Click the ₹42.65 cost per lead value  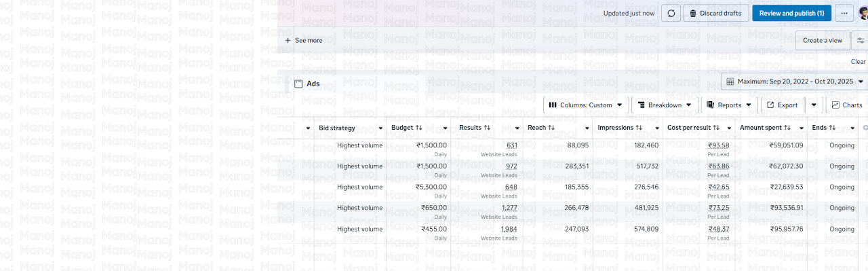[719, 187]
